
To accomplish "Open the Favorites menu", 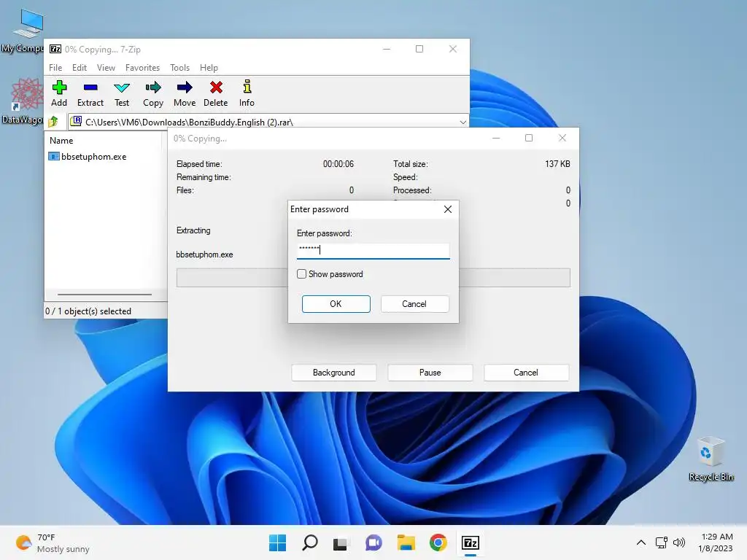I will click(x=142, y=68).
